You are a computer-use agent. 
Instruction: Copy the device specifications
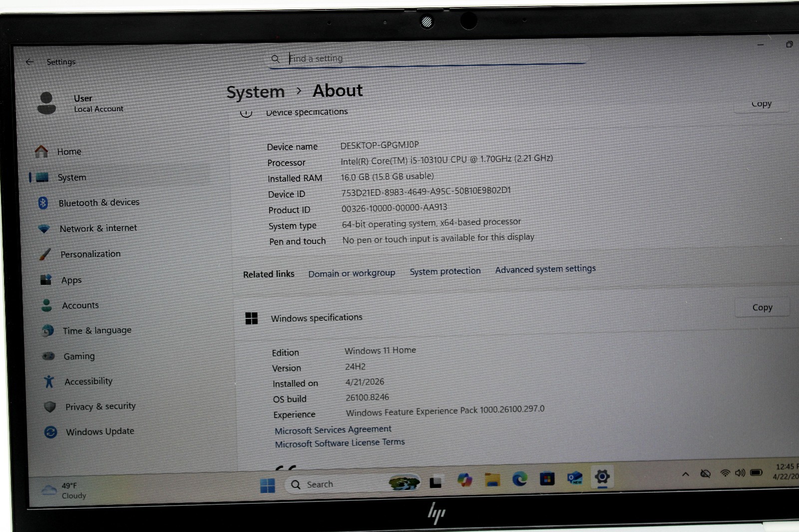click(762, 104)
